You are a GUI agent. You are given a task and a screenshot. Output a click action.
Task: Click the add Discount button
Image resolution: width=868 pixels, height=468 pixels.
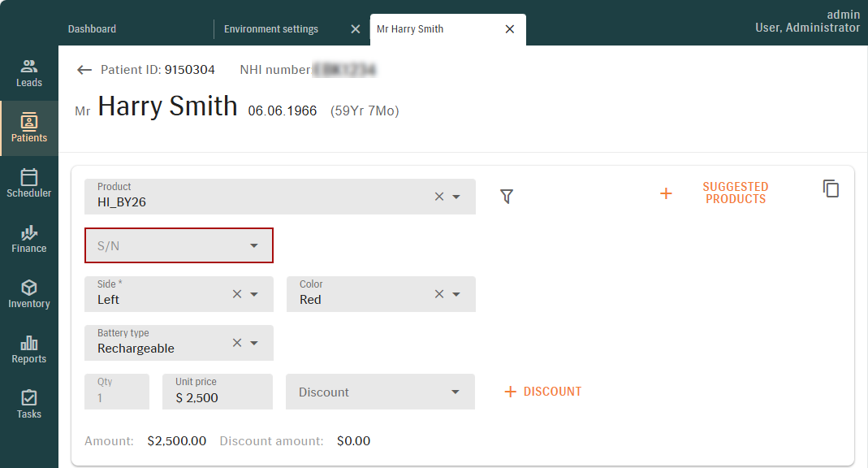tap(543, 392)
